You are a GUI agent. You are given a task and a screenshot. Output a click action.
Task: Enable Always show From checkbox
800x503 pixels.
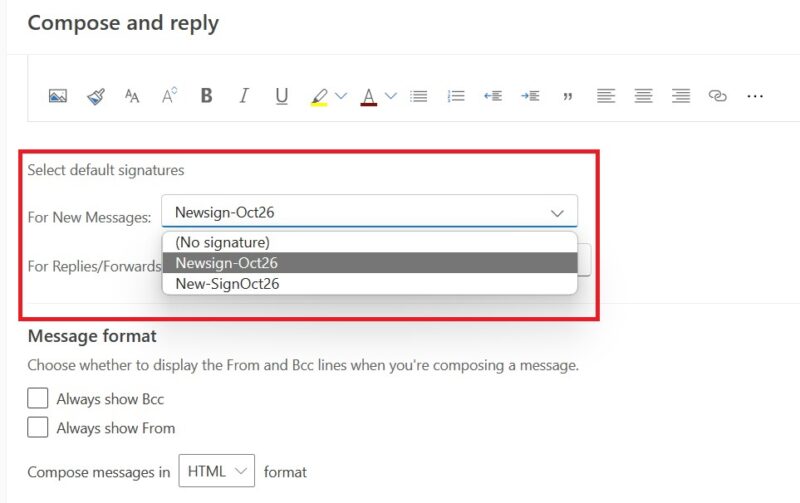point(38,427)
